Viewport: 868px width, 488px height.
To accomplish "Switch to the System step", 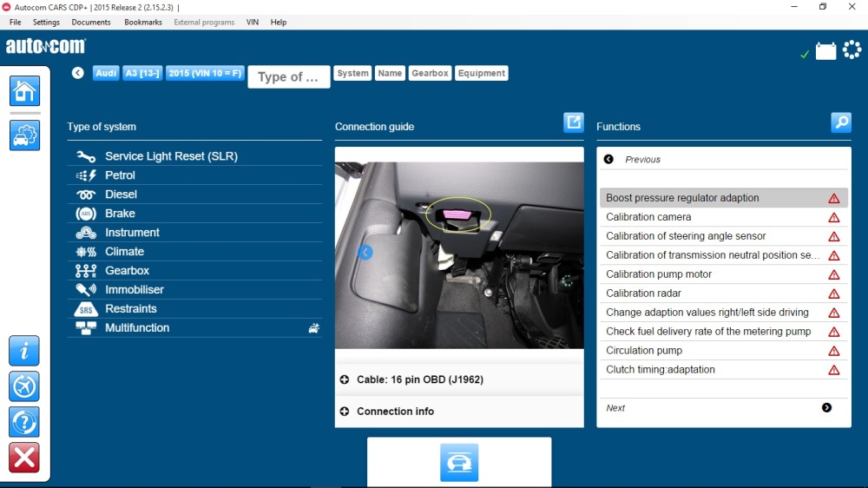I will click(352, 73).
